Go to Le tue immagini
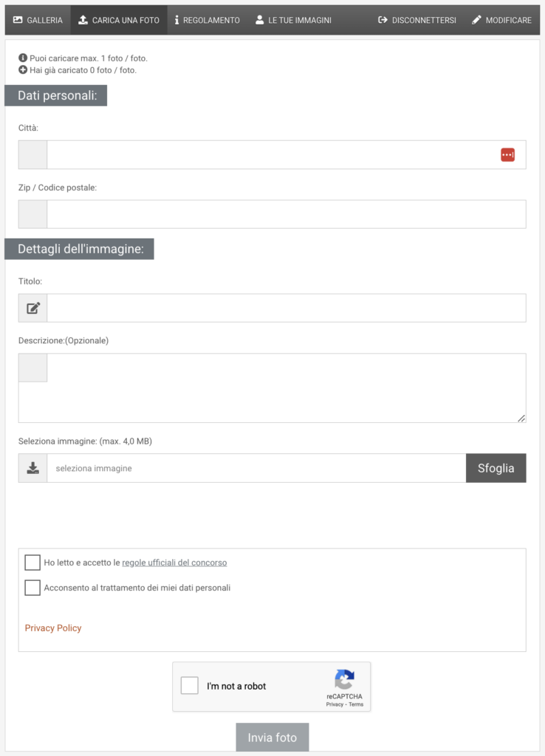Image resolution: width=545 pixels, height=756 pixels. (x=293, y=20)
